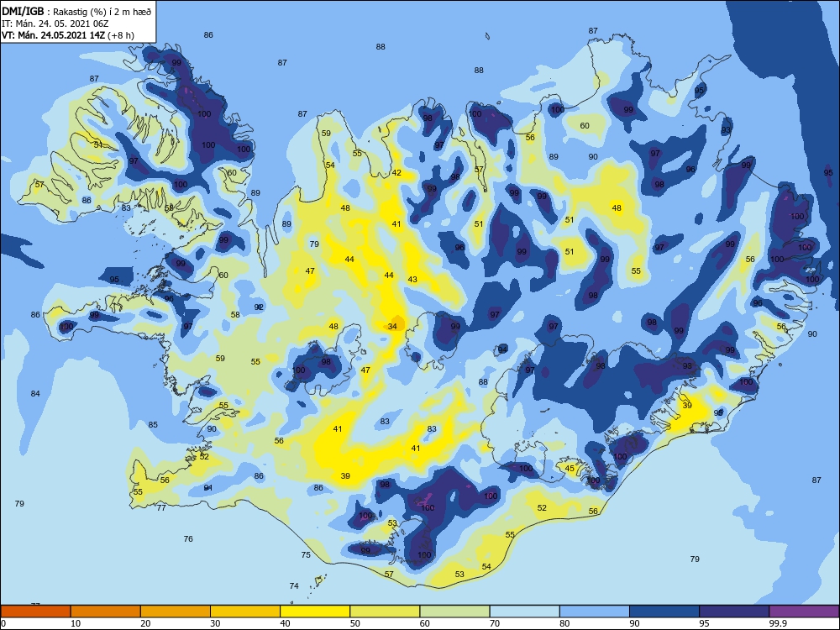Screen dimensions: 840x630
Task: Select the offshore value 75 on the map
Action: (x=306, y=554)
